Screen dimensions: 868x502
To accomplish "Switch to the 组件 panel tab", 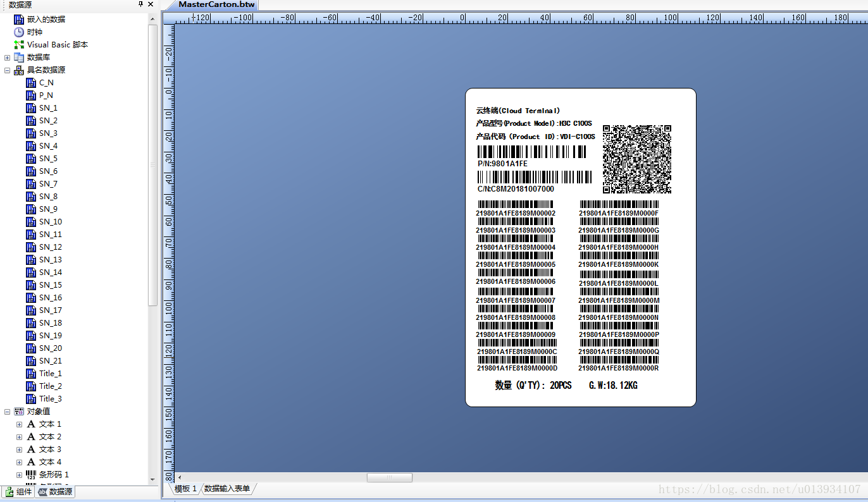I will coord(18,492).
